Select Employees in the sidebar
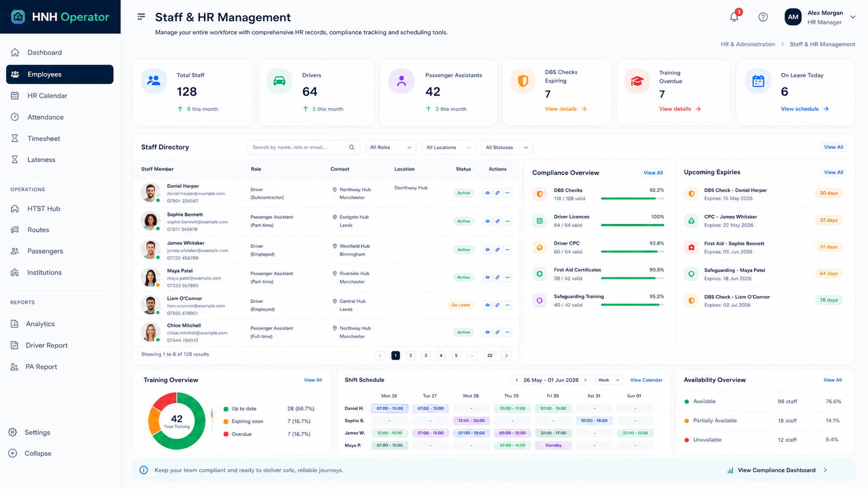 (60, 74)
